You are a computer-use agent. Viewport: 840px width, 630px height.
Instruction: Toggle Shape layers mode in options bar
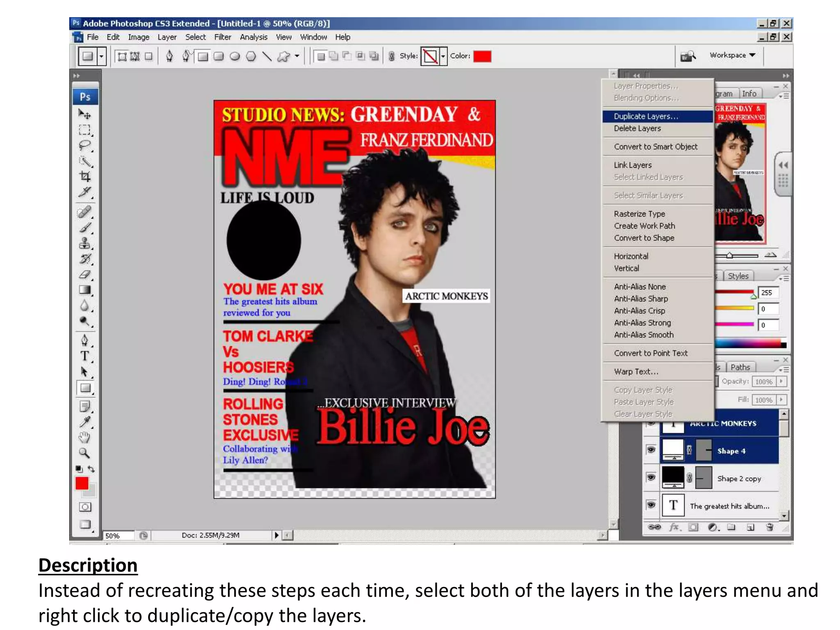click(x=122, y=56)
